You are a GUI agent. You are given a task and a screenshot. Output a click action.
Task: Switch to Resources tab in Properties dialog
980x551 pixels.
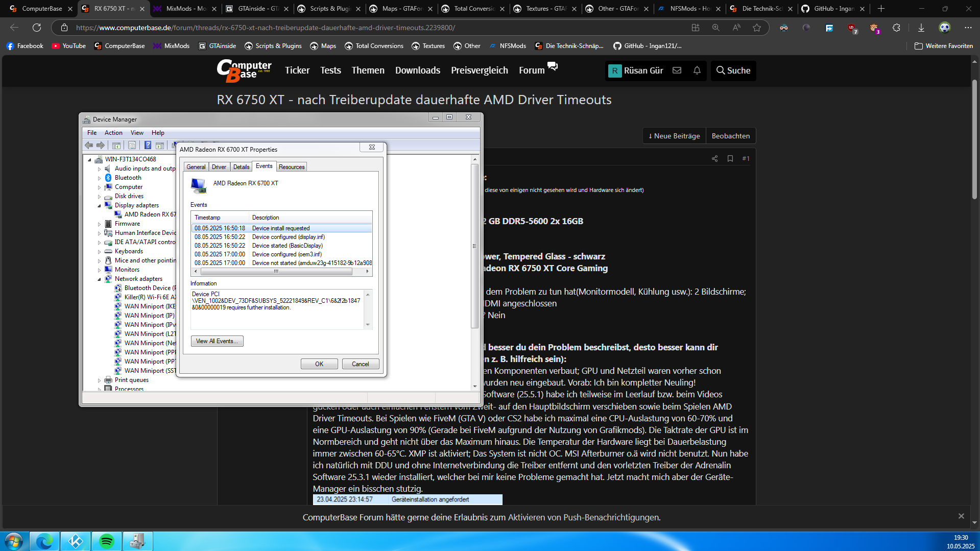click(292, 167)
